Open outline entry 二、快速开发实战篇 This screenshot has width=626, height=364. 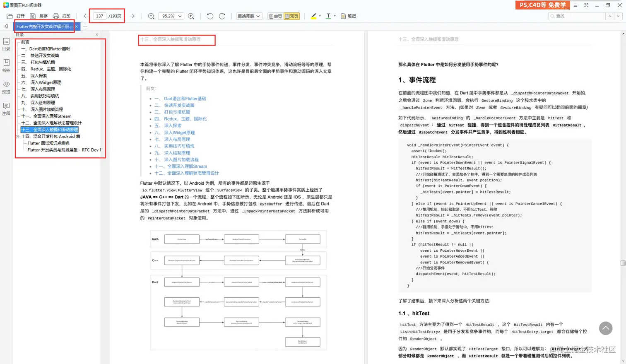click(x=40, y=55)
